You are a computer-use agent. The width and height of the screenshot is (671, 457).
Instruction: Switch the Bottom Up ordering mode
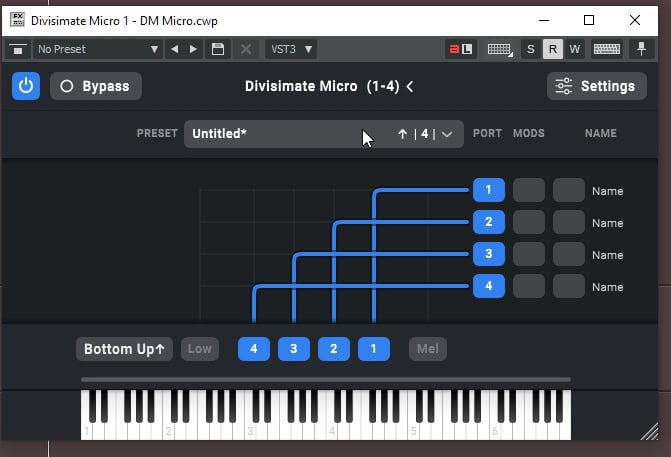tap(125, 349)
